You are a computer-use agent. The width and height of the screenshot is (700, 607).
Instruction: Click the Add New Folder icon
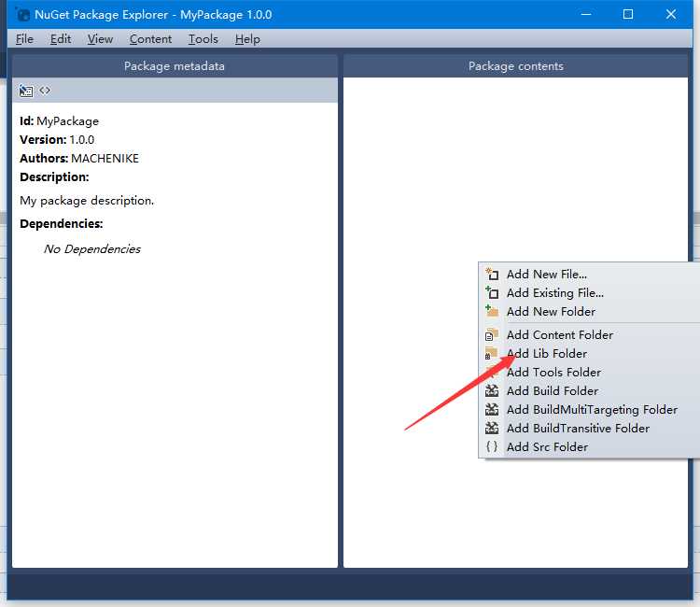tap(492, 311)
